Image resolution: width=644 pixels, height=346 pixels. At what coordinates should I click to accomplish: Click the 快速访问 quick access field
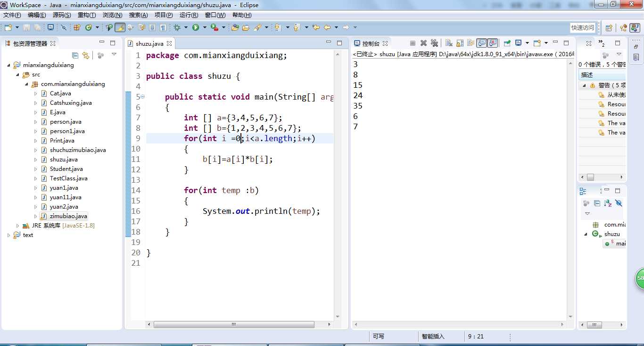click(x=583, y=28)
